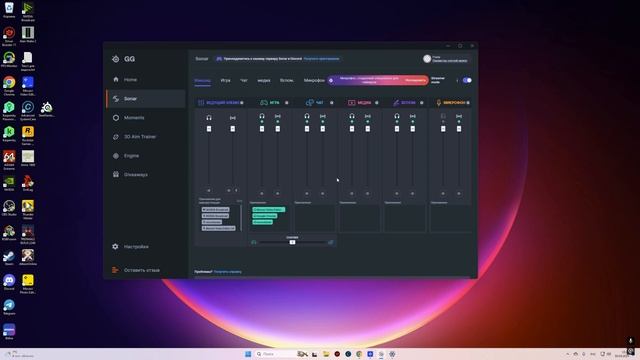
Task: Mute МИКРОФОН stream output below fader
Action: [459, 193]
